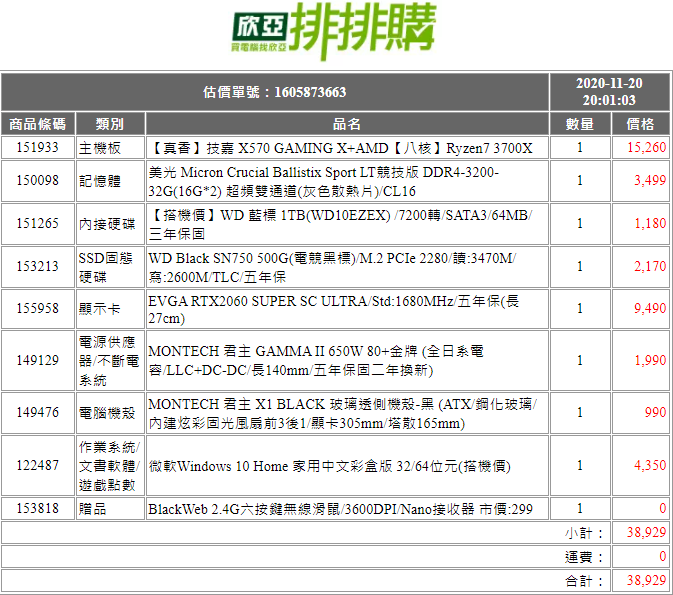Click the 商品條碼 column header
This screenshot has width=673, height=595.
tap(38, 124)
